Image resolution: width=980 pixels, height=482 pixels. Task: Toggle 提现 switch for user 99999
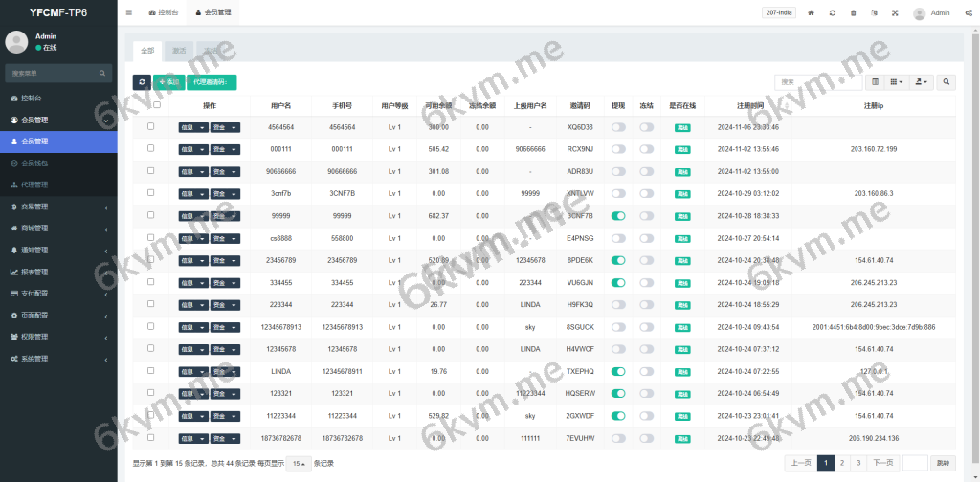coord(618,216)
